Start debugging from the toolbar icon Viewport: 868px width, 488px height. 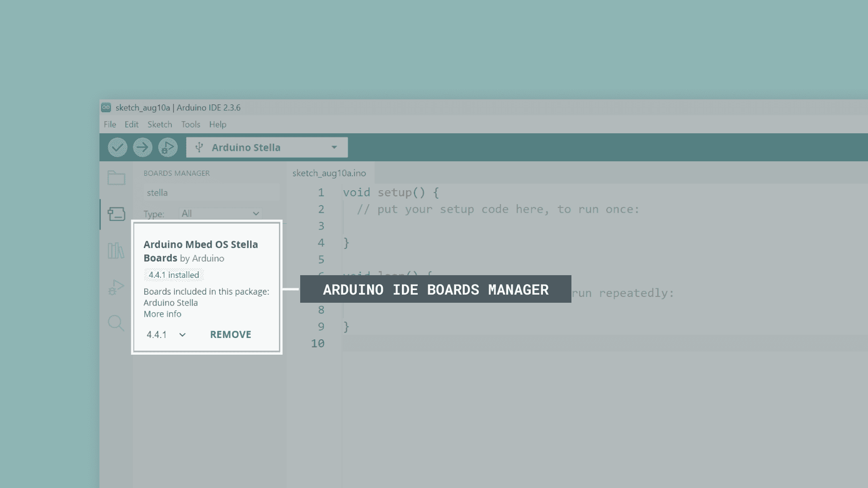168,147
